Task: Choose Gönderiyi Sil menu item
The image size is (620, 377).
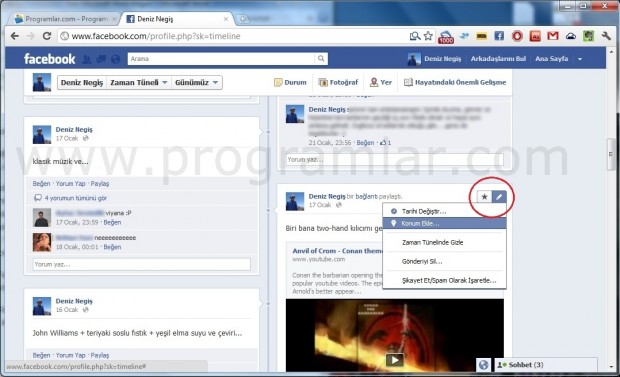Action: pos(444,261)
